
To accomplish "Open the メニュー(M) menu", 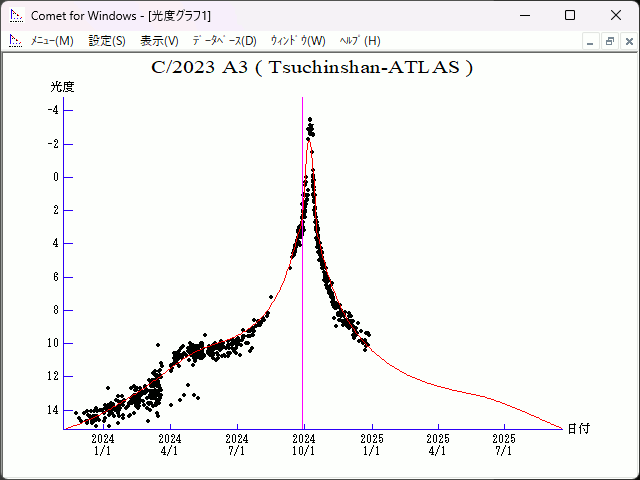I will (52, 41).
